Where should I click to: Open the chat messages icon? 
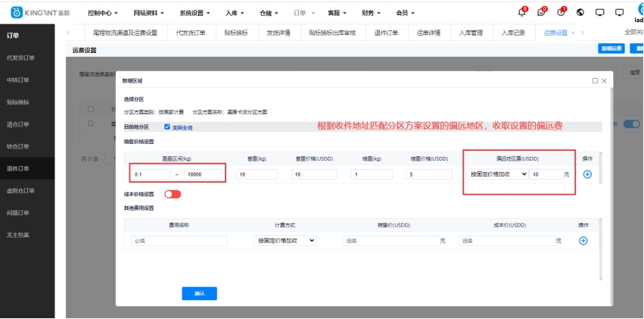tap(541, 12)
